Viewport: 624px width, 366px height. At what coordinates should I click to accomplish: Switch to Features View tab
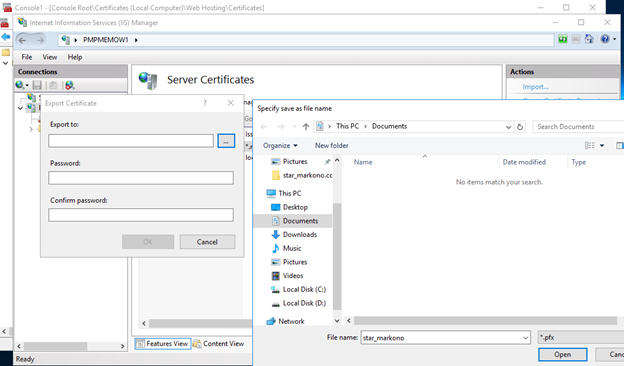163,344
